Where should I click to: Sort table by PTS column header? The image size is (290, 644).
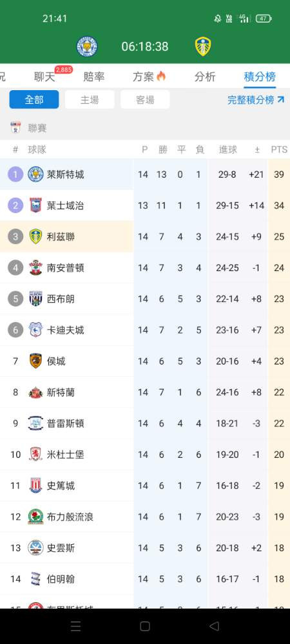tap(279, 150)
